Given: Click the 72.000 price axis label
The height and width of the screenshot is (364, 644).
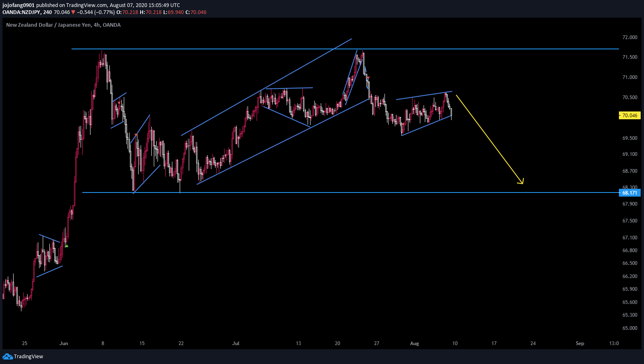Looking at the screenshot, I should [630, 37].
